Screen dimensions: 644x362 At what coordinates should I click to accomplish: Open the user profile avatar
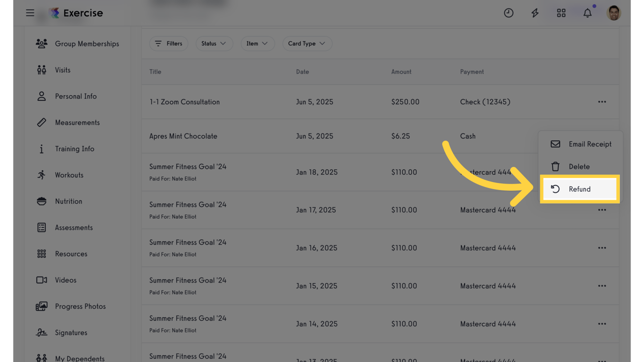[614, 13]
